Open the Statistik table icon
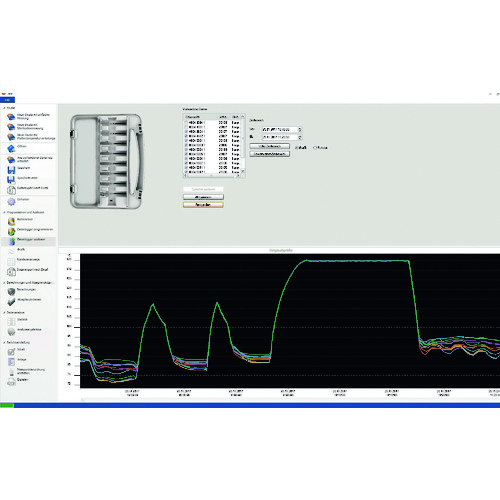This screenshot has width=500, height=500. pyautogui.click(x=11, y=321)
